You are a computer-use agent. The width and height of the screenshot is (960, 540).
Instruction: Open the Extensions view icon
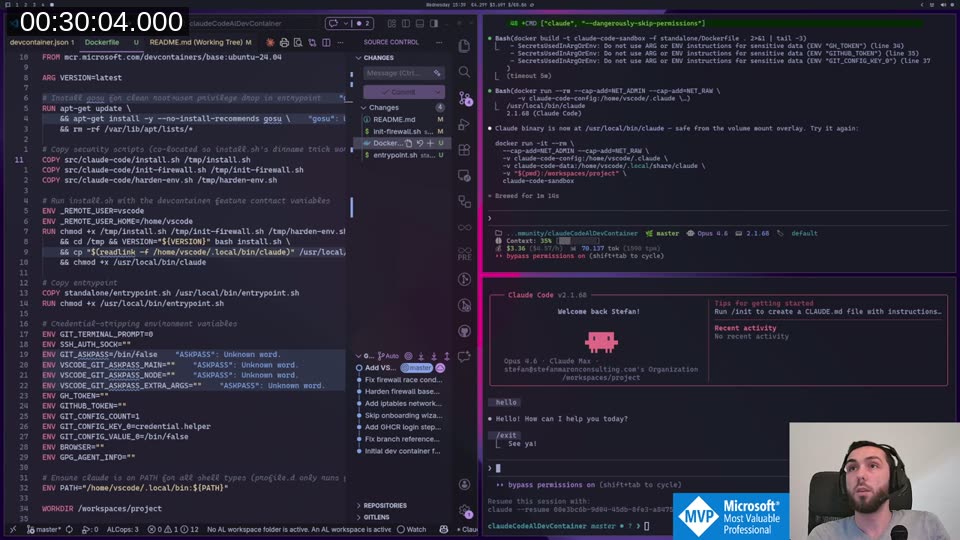pyautogui.click(x=465, y=150)
